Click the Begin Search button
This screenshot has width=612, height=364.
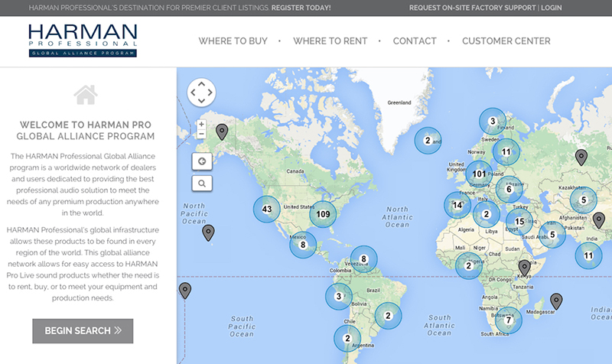click(83, 331)
